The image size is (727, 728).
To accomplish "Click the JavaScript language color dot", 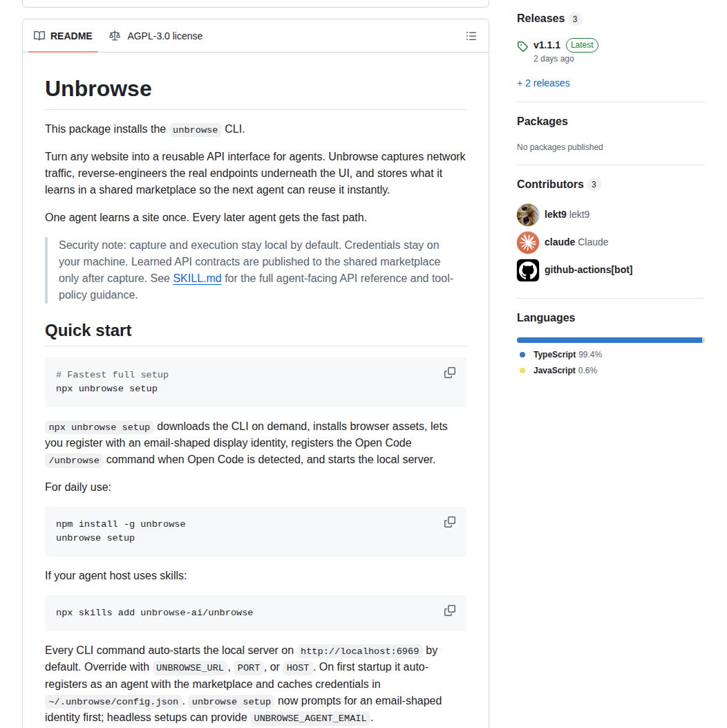I will pyautogui.click(x=521, y=371).
